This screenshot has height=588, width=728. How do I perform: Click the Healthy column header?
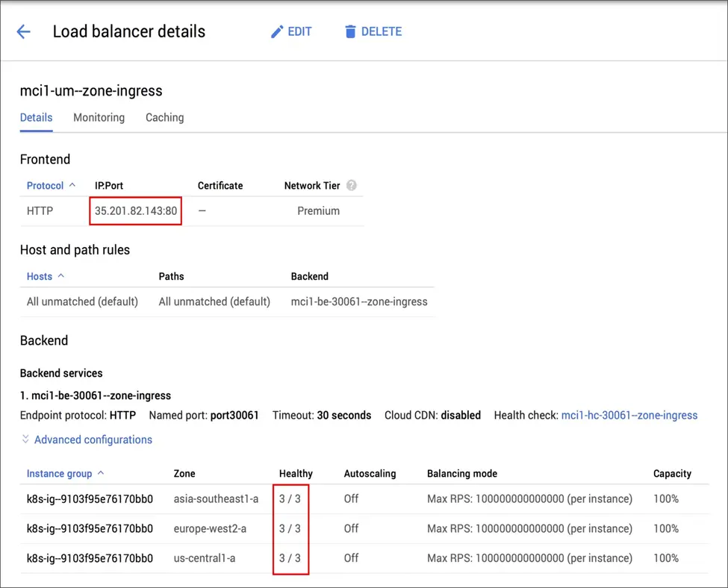click(x=296, y=474)
